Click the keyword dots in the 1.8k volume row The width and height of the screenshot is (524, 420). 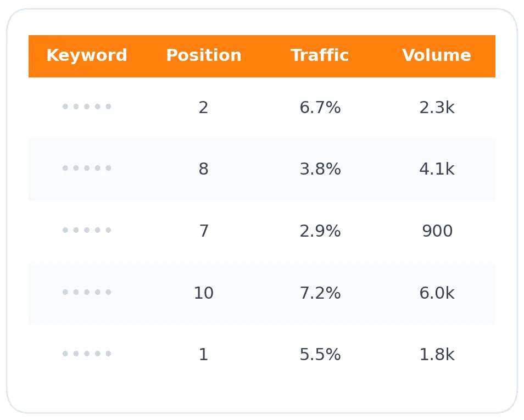click(87, 354)
